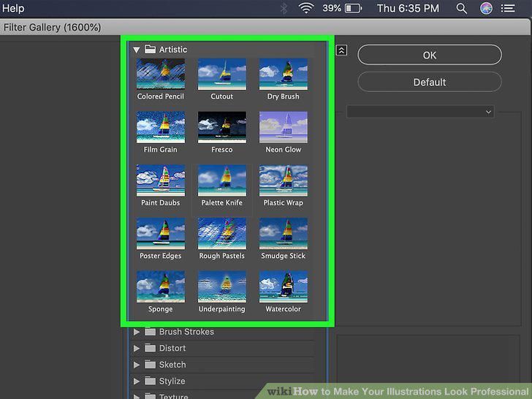Select the Colored Pencil filter thumbnail
Image resolution: width=532 pixels, height=399 pixels.
(x=161, y=74)
